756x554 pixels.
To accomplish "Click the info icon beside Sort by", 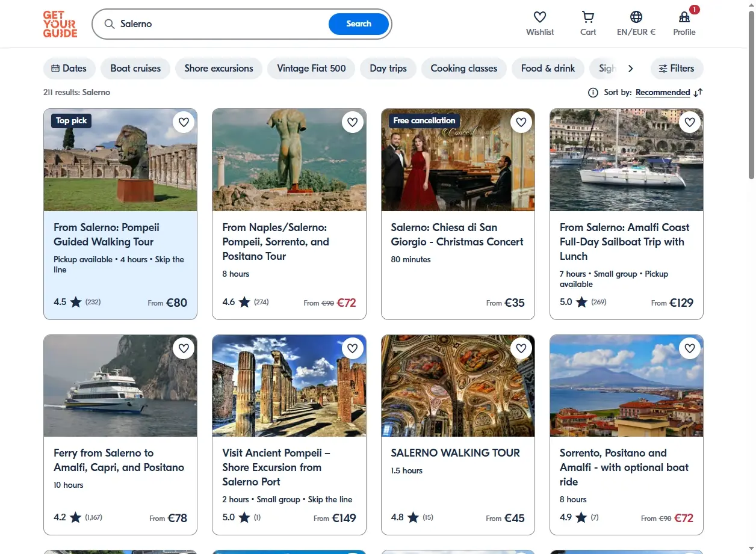I will click(x=593, y=93).
